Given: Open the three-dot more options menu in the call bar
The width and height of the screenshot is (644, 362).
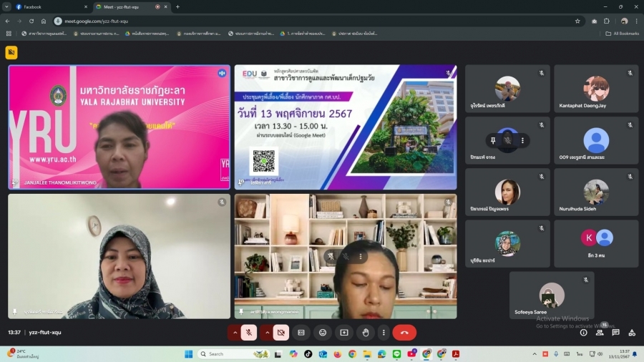Looking at the screenshot, I should tap(384, 333).
